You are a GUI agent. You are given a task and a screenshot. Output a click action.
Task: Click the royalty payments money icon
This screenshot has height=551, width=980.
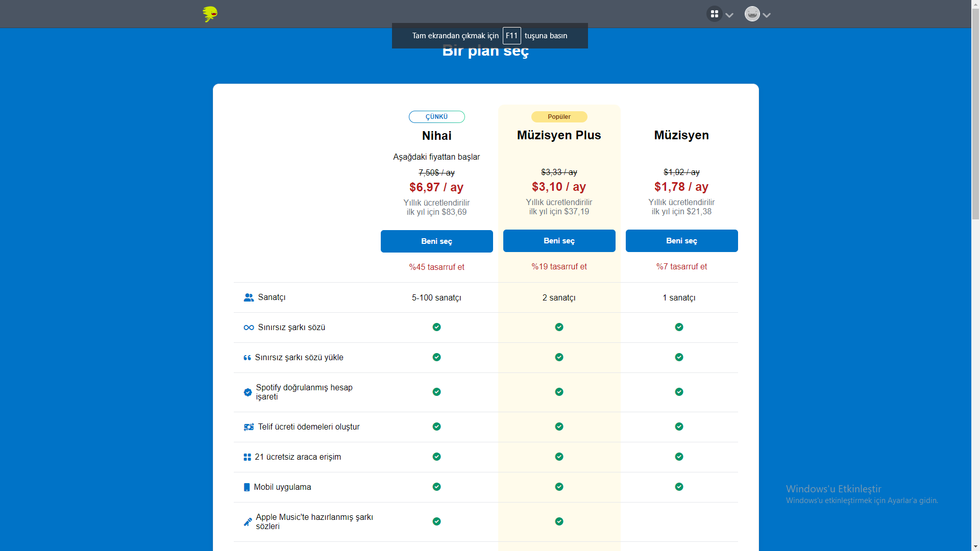249,427
